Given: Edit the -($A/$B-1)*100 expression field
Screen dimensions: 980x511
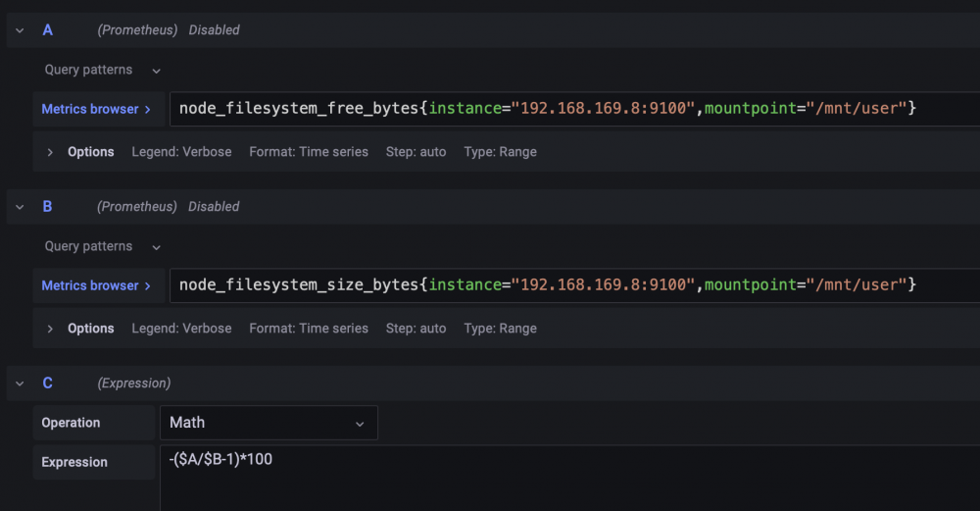Looking at the screenshot, I should click(570, 479).
